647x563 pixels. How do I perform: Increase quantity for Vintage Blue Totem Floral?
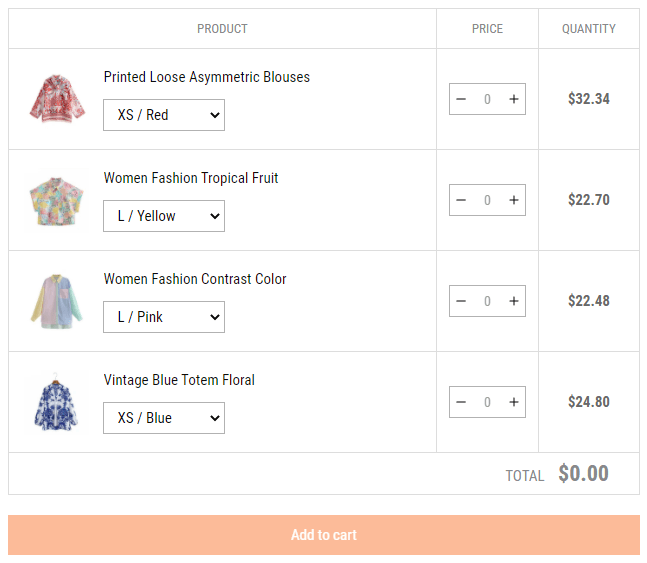(514, 402)
